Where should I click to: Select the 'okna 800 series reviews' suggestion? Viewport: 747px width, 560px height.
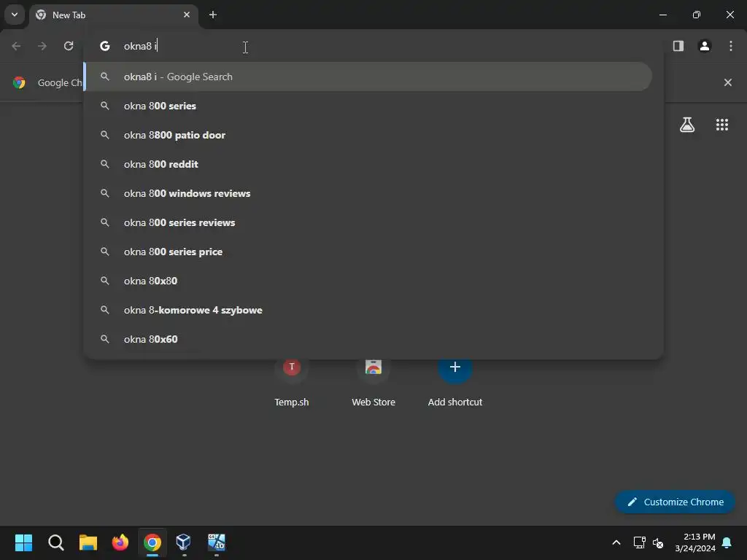pyautogui.click(x=368, y=222)
